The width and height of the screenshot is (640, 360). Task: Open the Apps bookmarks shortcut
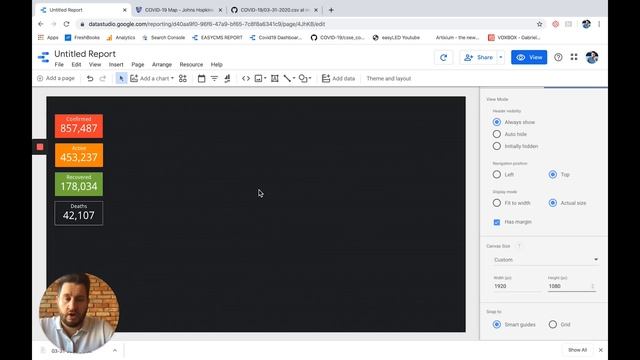pos(48,38)
